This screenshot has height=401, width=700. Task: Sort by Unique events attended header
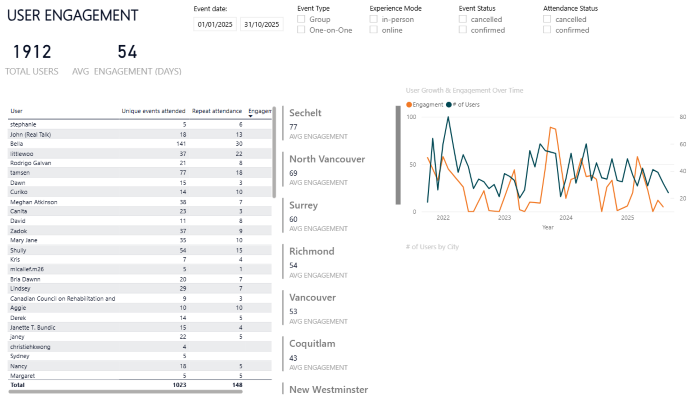point(153,111)
